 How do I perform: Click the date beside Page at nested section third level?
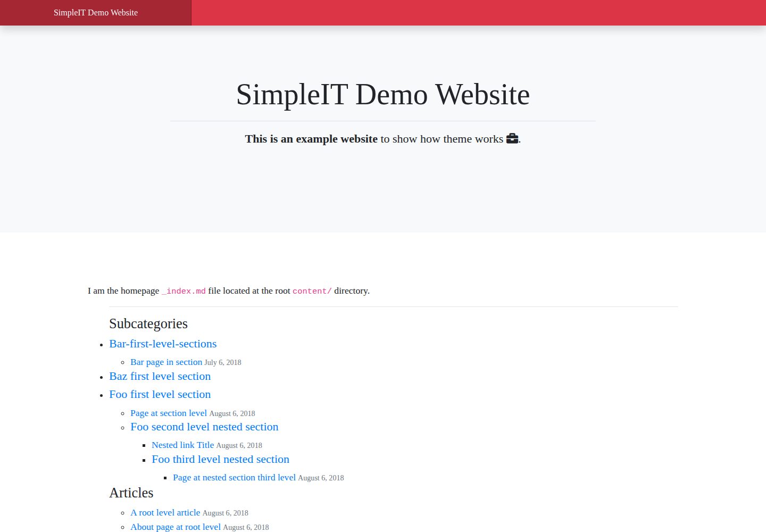(321, 478)
